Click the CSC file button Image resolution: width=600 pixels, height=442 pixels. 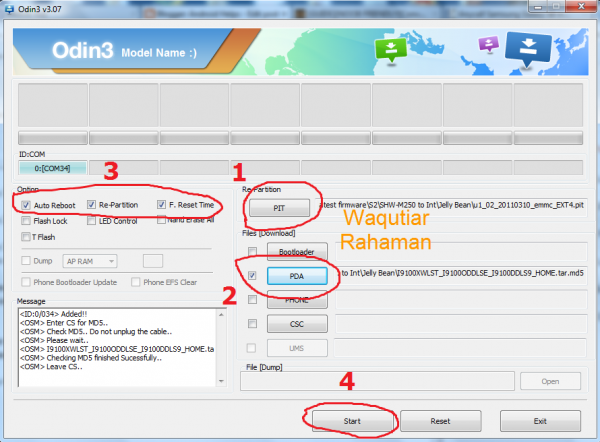297,324
